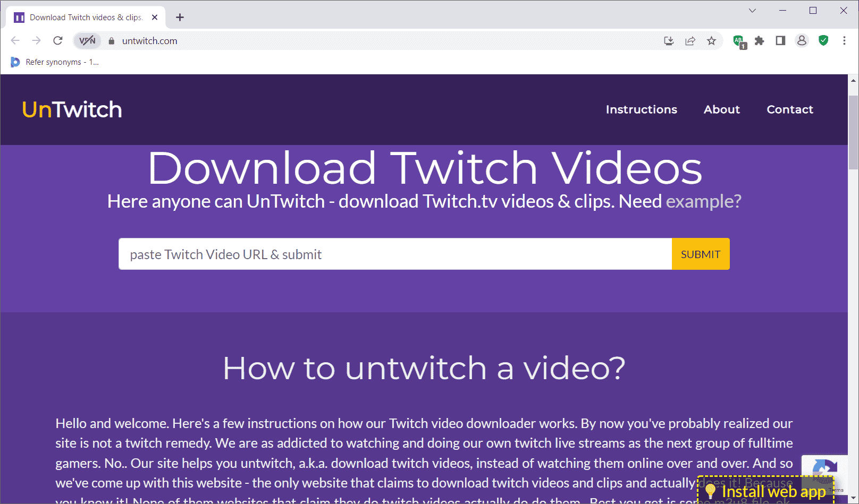
Task: Click the green shield extension icon
Action: tap(823, 41)
